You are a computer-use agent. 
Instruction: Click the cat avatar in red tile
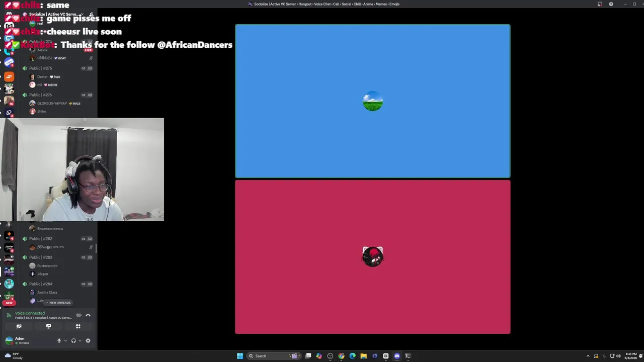pyautogui.click(x=373, y=257)
